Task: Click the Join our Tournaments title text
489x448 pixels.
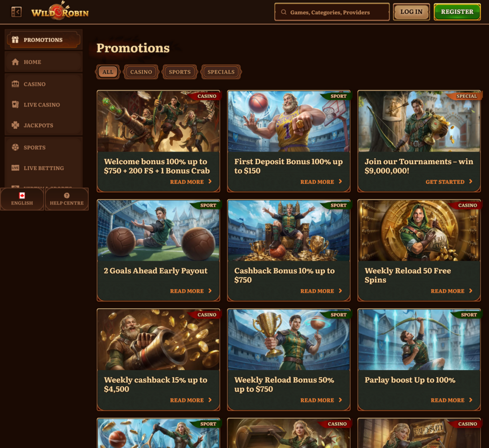Action: point(419,166)
